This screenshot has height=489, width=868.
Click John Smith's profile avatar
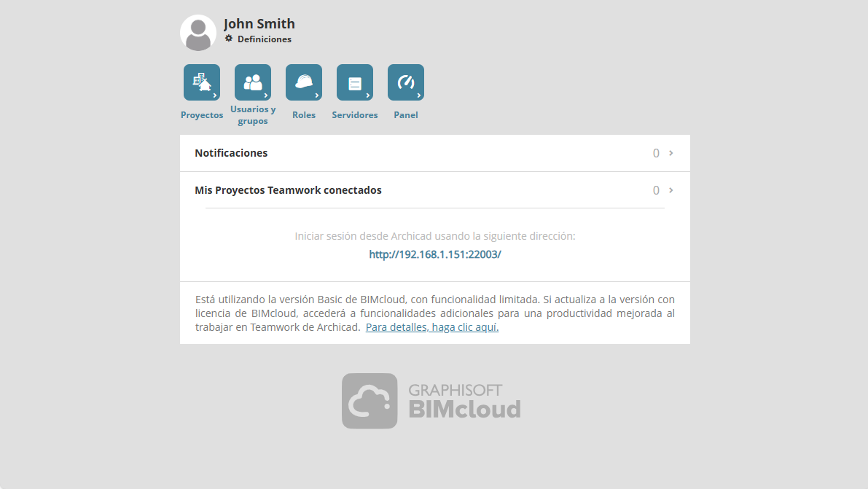tap(198, 33)
